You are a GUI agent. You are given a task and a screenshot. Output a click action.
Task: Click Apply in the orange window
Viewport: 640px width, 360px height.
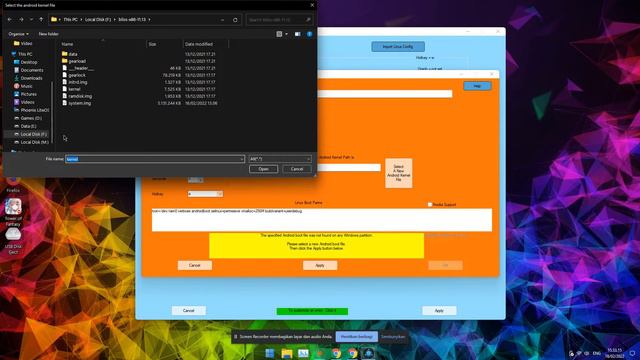point(320,265)
